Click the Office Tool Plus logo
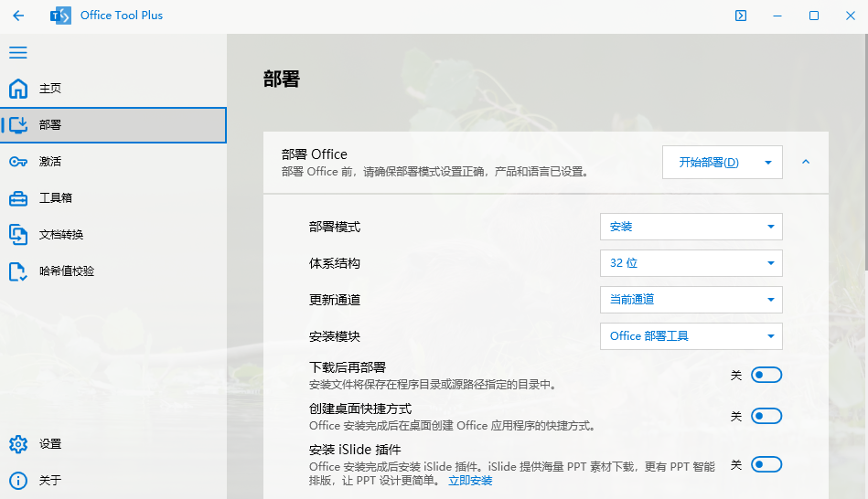This screenshot has width=868, height=499. (60, 16)
